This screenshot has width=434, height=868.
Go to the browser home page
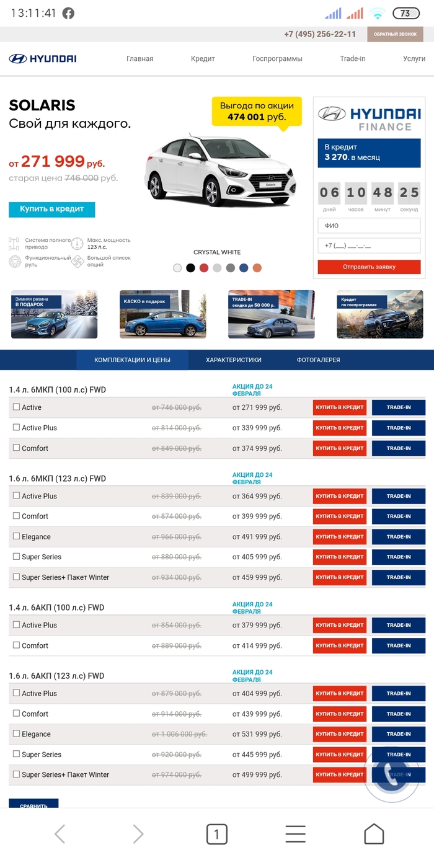point(374,834)
